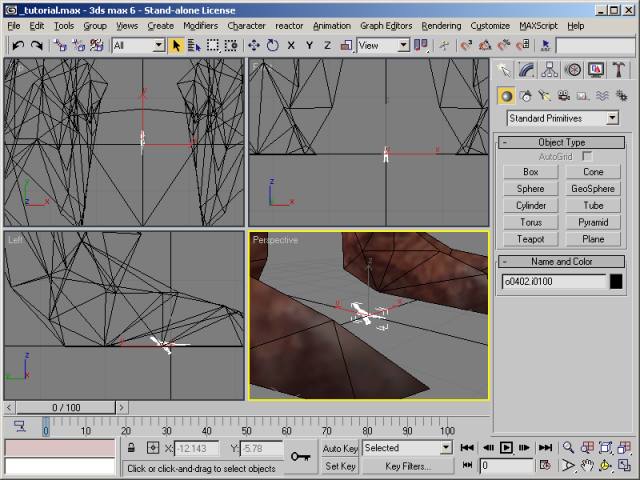Select the Move transform tool
This screenshot has width=640, height=480.
point(253,45)
